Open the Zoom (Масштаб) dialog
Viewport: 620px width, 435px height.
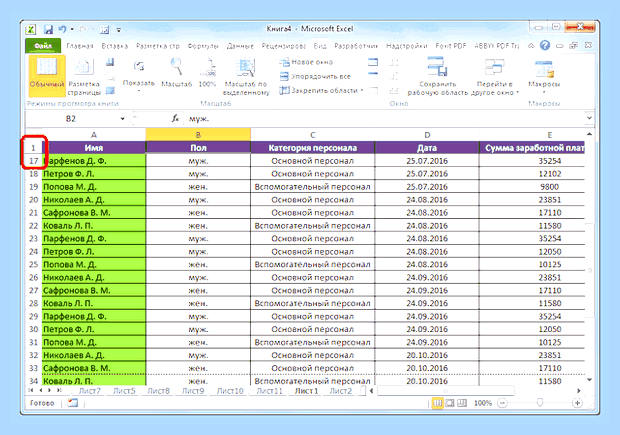pyautogui.click(x=176, y=72)
